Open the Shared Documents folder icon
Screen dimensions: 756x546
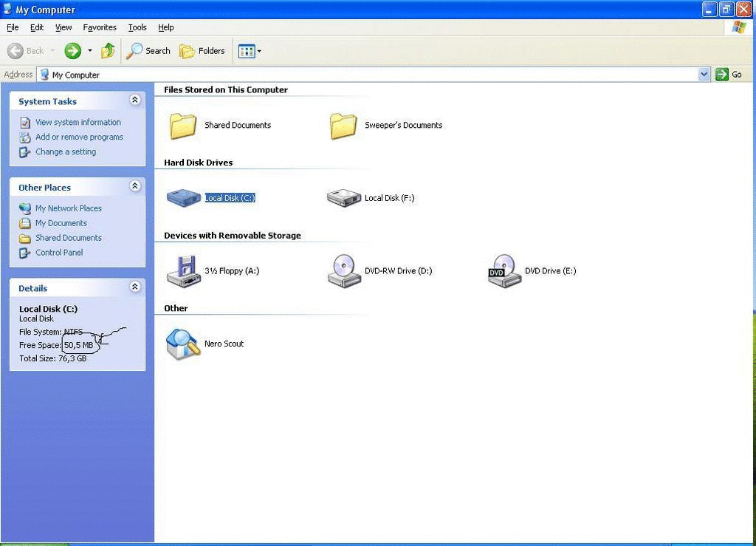pyautogui.click(x=183, y=126)
